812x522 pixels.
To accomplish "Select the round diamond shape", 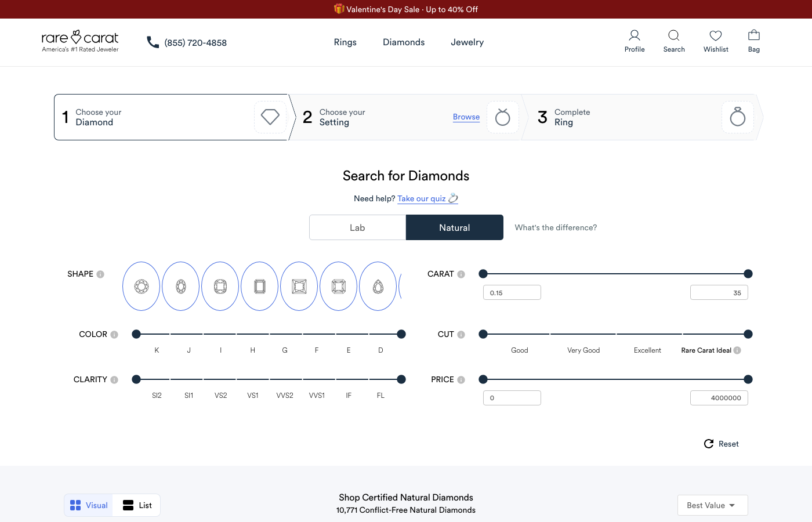I will 142,286.
